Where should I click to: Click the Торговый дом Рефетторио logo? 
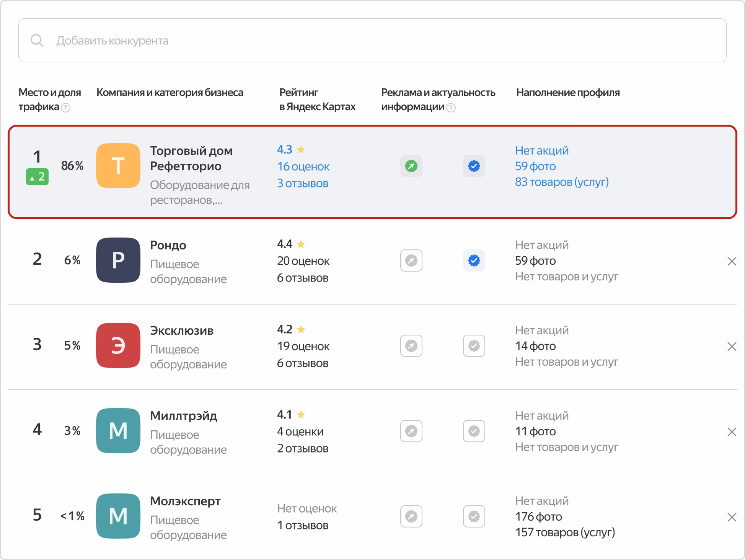(x=118, y=166)
